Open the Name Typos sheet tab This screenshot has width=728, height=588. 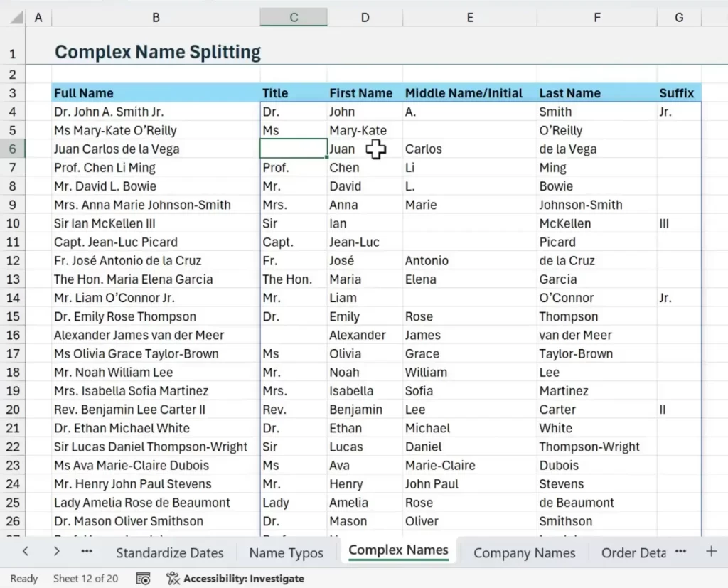(286, 552)
